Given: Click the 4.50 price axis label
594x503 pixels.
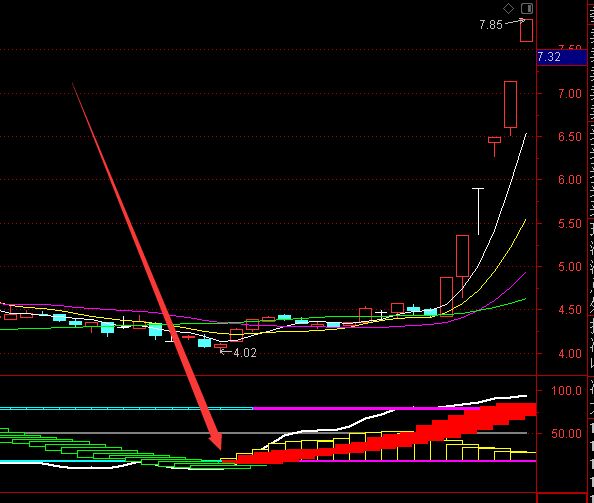Looking at the screenshot, I should (x=569, y=310).
